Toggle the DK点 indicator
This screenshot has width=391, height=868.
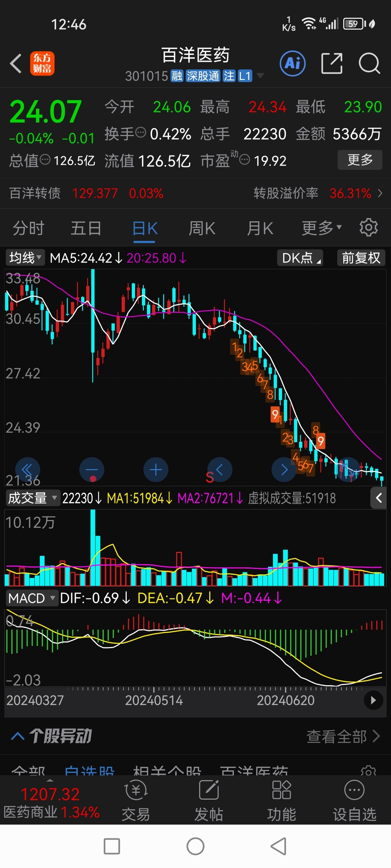pos(300,258)
